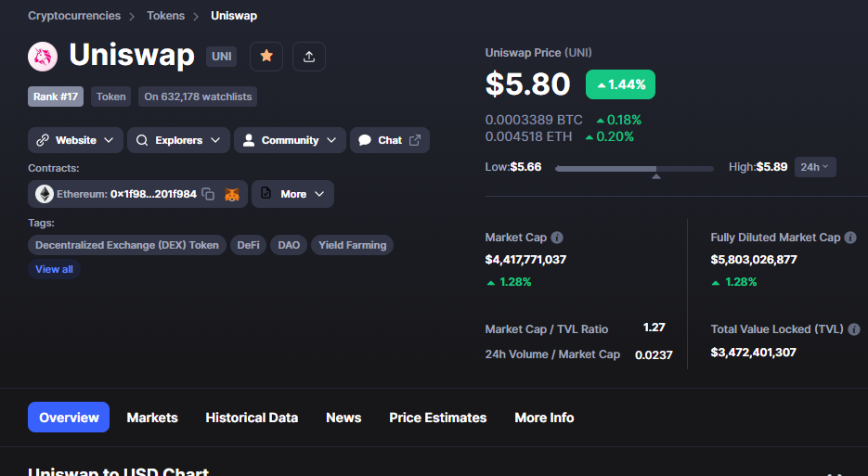
Task: Click the Community person icon
Action: coord(249,140)
